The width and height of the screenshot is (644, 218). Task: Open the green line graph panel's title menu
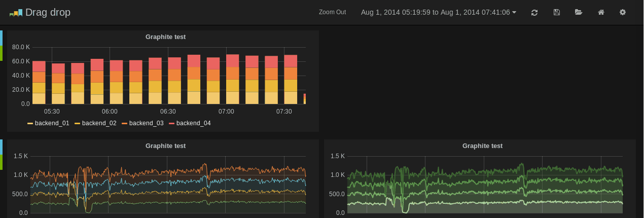[x=482, y=146]
